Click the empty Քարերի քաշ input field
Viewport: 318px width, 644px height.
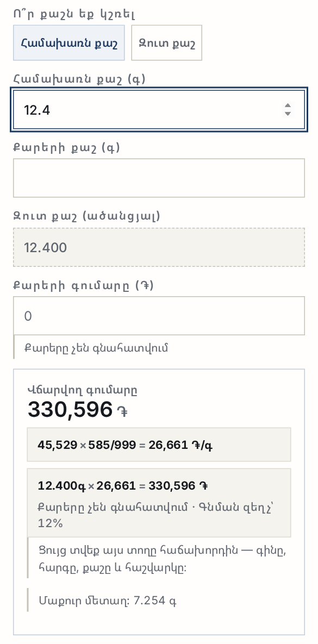click(x=159, y=178)
